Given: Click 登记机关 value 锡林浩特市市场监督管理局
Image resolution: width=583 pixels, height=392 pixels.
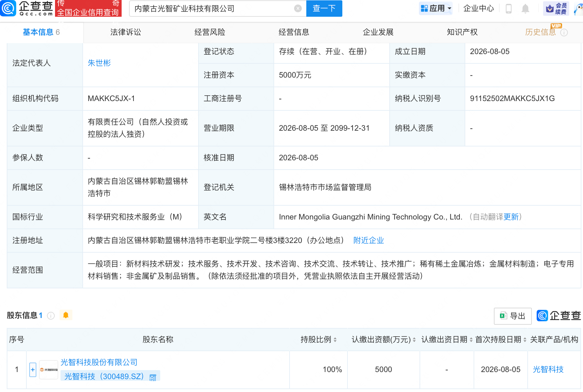Looking at the screenshot, I should tap(325, 187).
